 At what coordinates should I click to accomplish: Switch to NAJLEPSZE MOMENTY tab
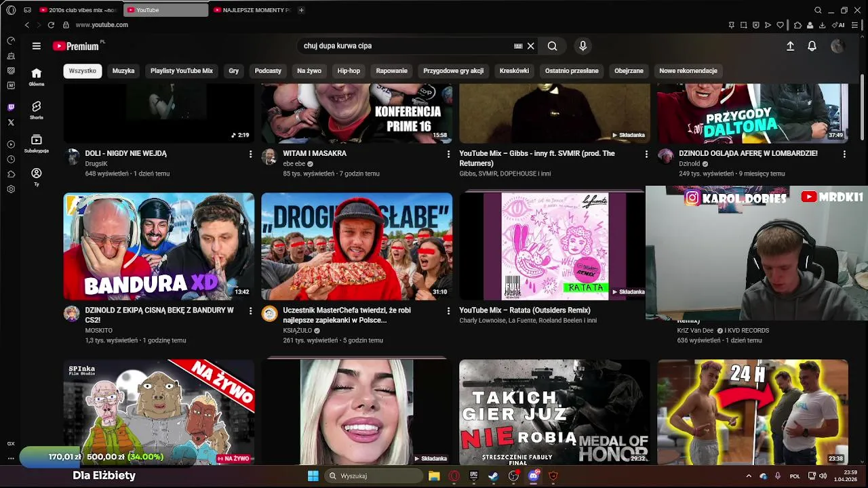tap(252, 10)
